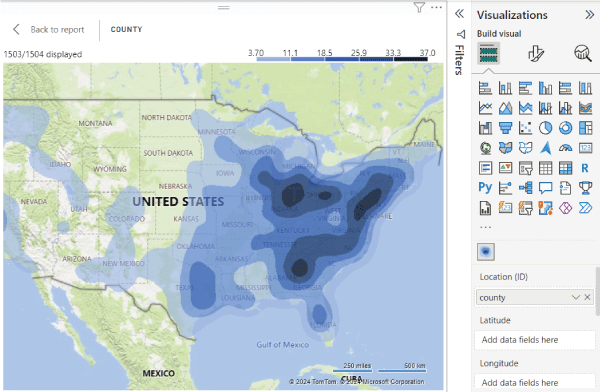Switch to the Format visual tab
The width and height of the screenshot is (600, 392).
(536, 53)
